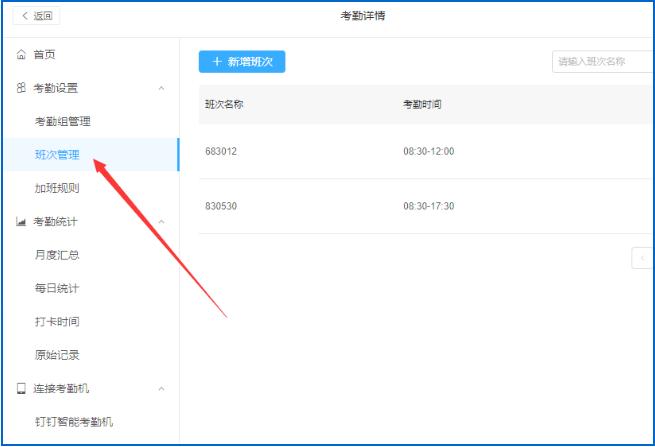
Task: Select the 08:30-12:00 time cell
Action: [x=429, y=151]
